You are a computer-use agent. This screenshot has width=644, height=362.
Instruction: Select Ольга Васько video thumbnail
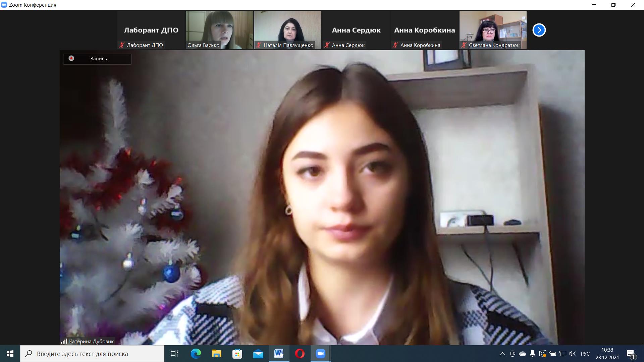(219, 30)
